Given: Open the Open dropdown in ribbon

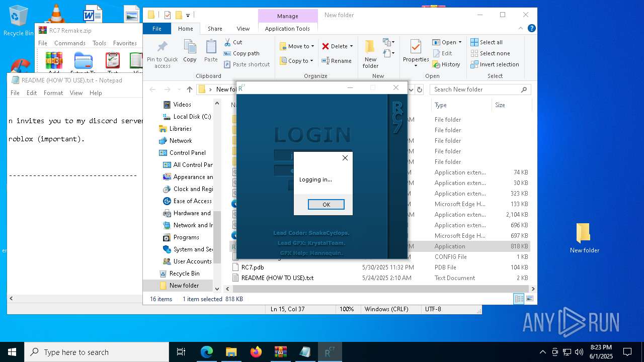Looking at the screenshot, I should pyautogui.click(x=447, y=42).
